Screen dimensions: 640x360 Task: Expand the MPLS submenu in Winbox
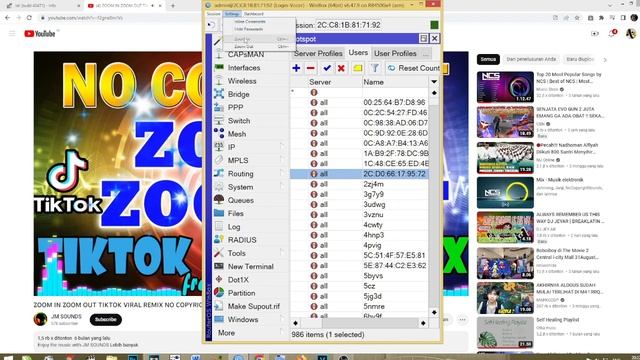282,160
